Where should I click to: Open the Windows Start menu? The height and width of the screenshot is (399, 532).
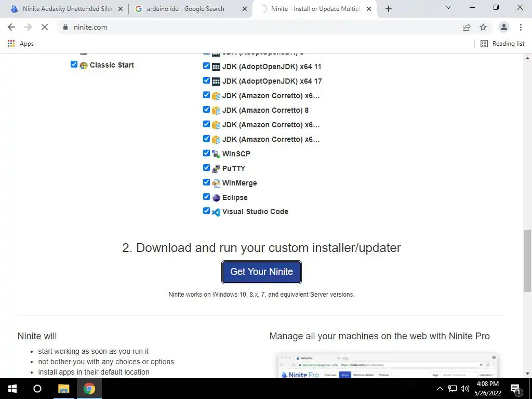(12, 389)
